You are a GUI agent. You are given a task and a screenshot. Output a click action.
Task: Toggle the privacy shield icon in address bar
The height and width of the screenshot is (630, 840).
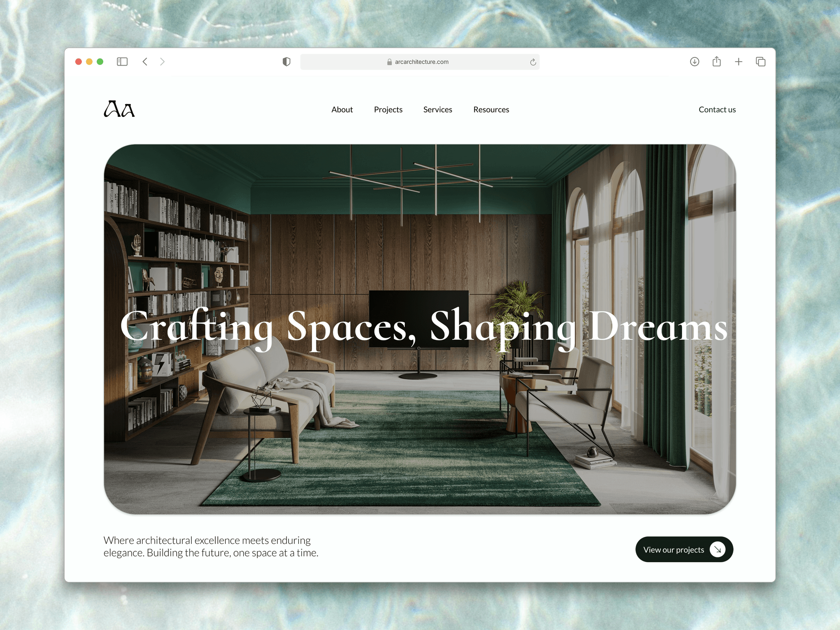click(287, 61)
